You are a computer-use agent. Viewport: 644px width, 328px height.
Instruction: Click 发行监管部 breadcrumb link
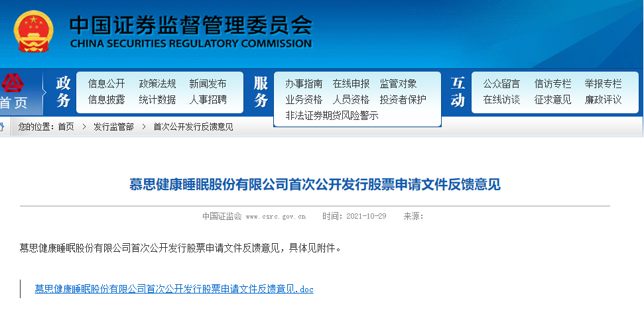pyautogui.click(x=114, y=127)
